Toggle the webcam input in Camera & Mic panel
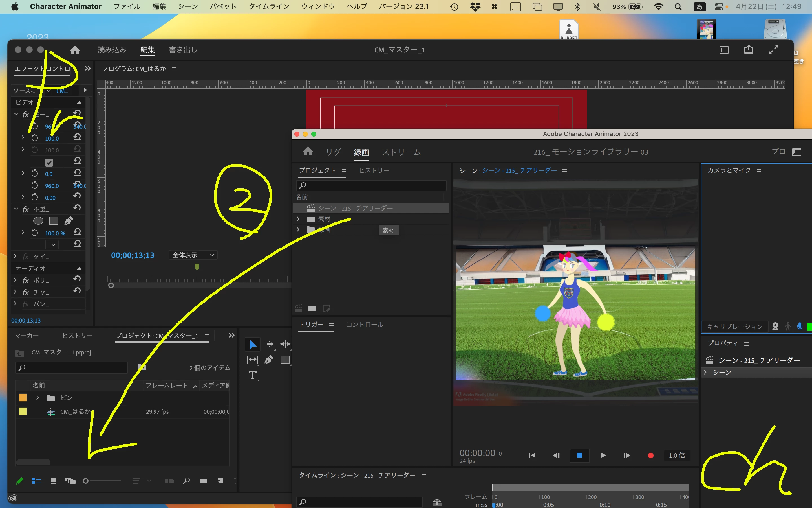The height and width of the screenshot is (508, 812). pyautogui.click(x=775, y=326)
